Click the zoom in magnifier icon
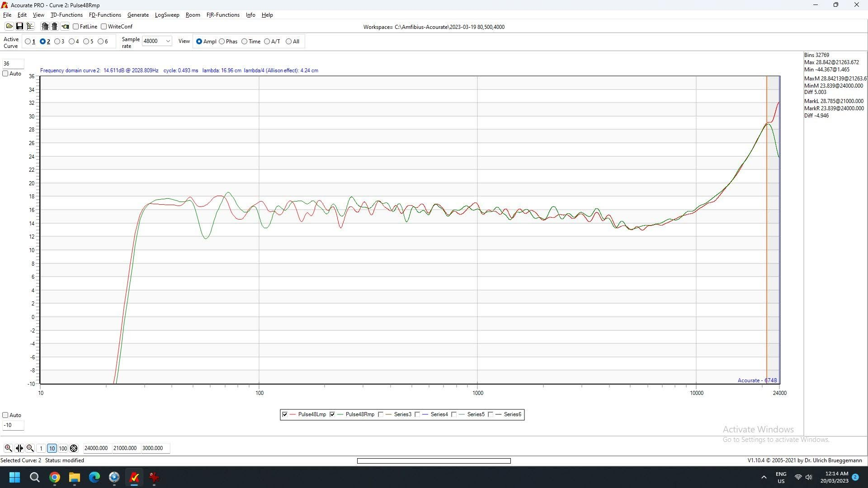Image resolution: width=868 pixels, height=488 pixels. (8, 448)
